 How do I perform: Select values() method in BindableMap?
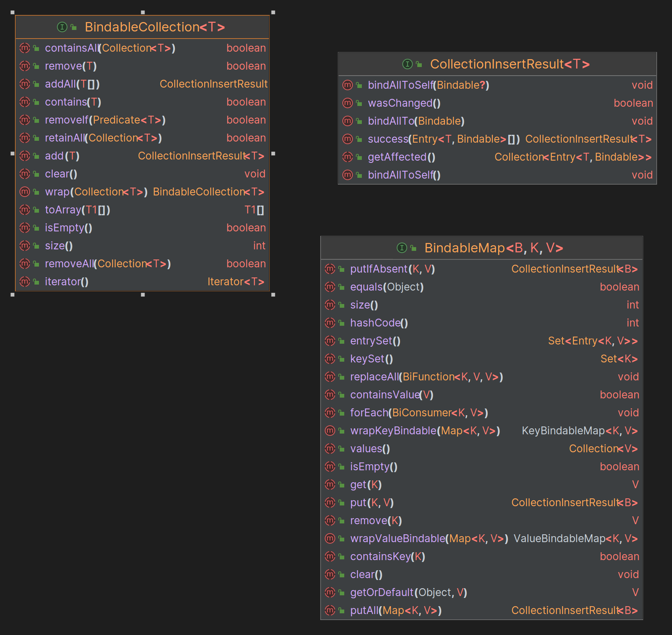click(x=482, y=449)
